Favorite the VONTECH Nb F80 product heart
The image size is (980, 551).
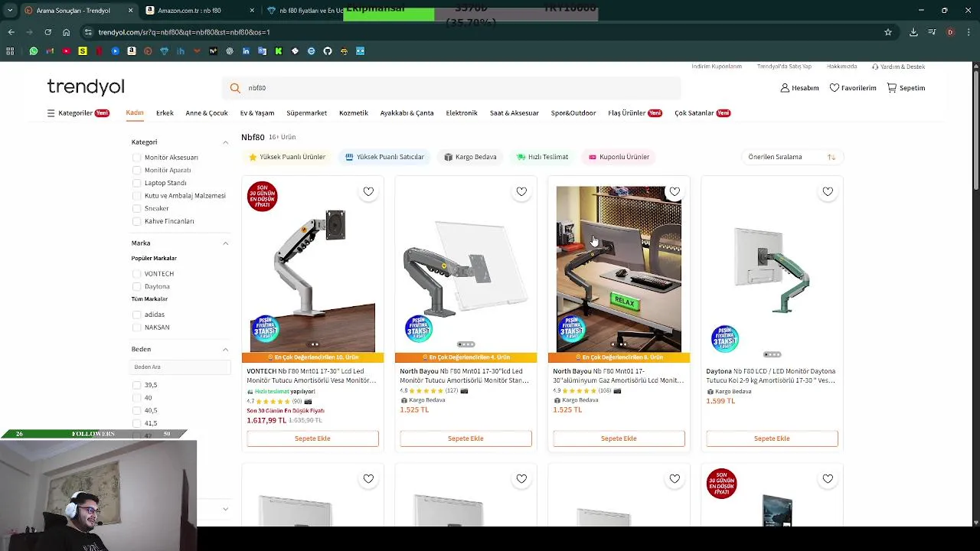[368, 191]
